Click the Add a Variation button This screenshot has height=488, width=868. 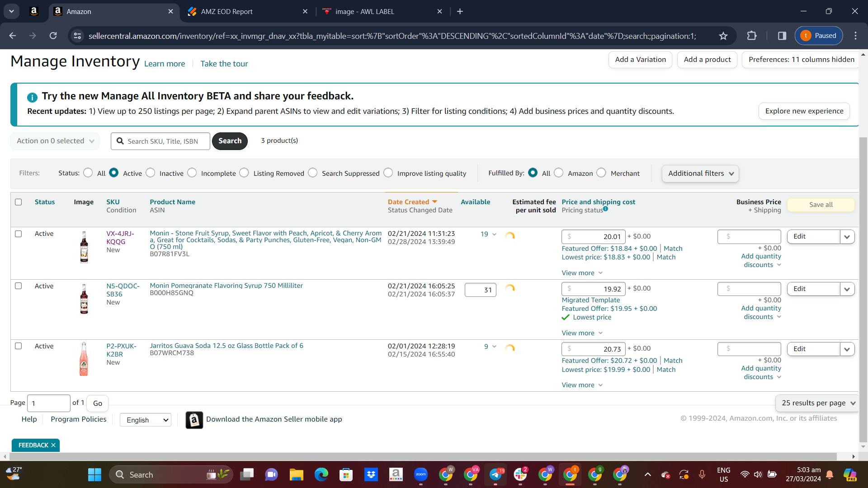pos(640,60)
